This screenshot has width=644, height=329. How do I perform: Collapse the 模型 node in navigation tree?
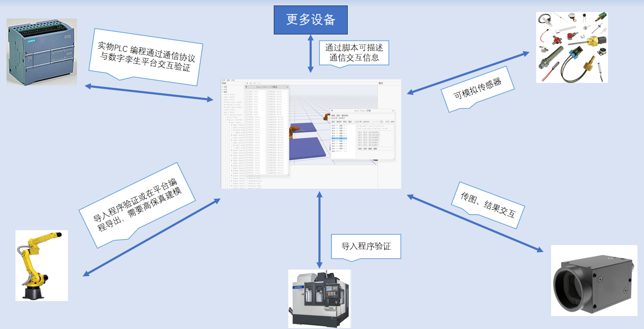click(223, 92)
